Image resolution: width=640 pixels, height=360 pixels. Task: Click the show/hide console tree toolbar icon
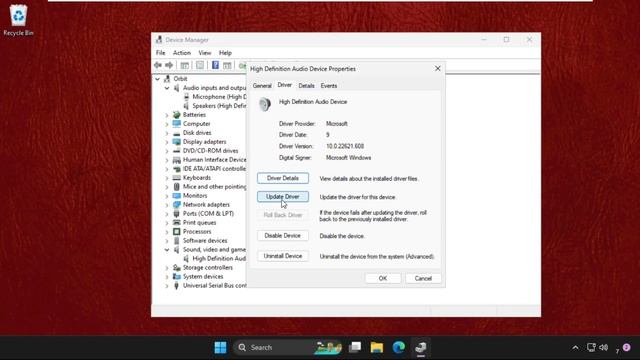coord(184,65)
